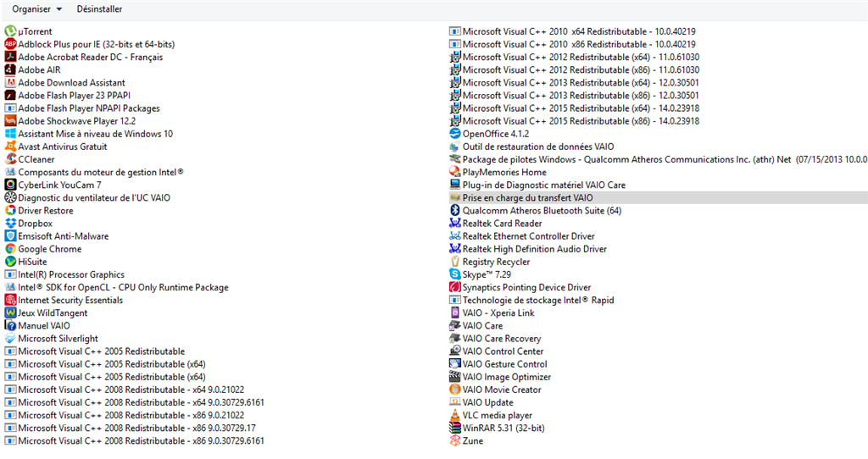Viewport: 868px width, 459px height.
Task: Select the PlayMemories Home icon
Action: (x=454, y=172)
